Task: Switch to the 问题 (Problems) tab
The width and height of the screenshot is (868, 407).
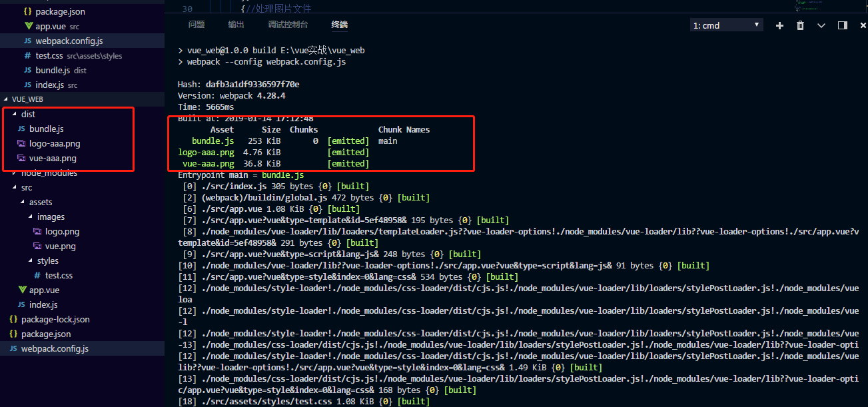Action: click(x=195, y=24)
